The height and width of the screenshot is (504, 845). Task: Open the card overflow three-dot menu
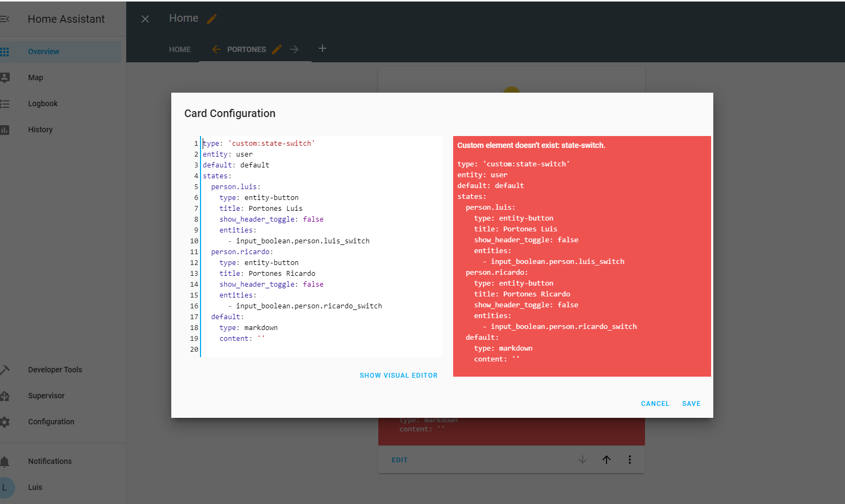click(x=630, y=460)
